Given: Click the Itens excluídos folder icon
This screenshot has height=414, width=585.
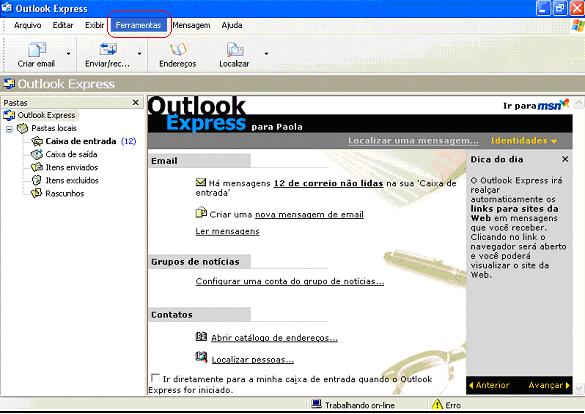Looking at the screenshot, I should tap(37, 181).
